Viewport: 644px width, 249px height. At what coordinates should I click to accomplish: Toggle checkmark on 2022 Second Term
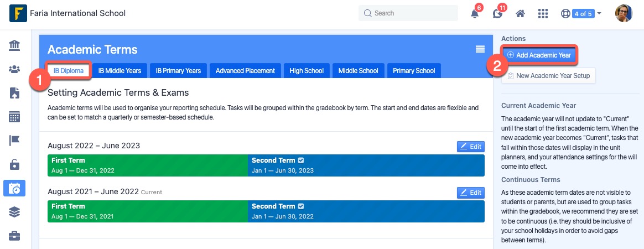(x=301, y=206)
